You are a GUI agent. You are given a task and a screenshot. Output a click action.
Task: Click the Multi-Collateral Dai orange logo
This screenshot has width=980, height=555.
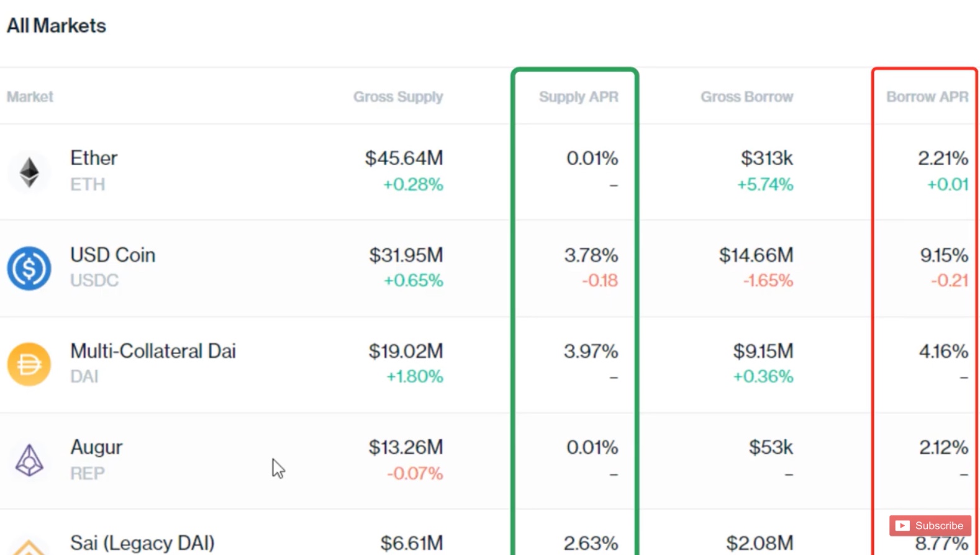pyautogui.click(x=29, y=364)
